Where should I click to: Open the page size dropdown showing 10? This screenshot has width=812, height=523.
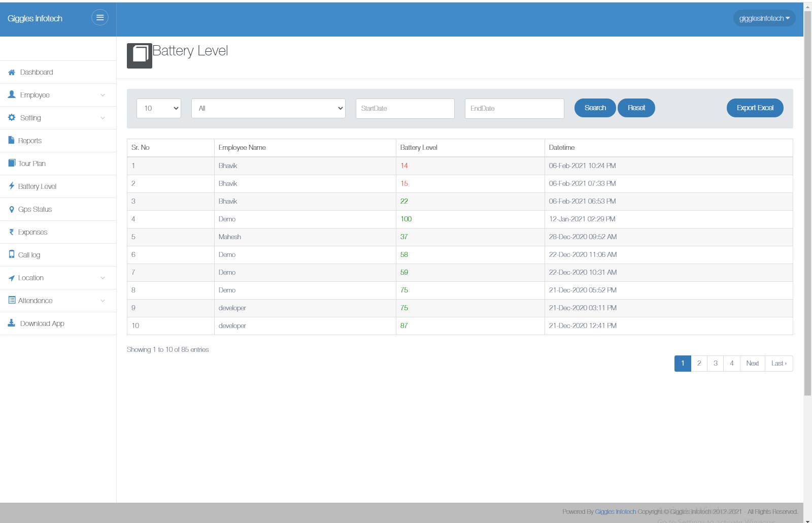point(159,108)
